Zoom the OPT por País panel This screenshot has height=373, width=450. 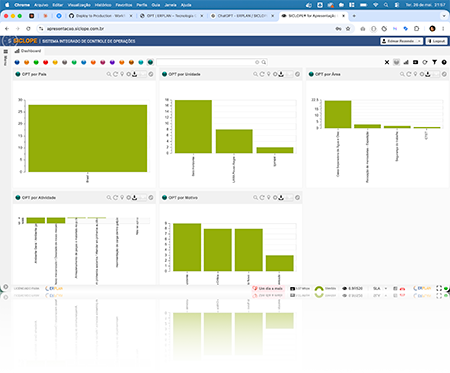[109, 74]
